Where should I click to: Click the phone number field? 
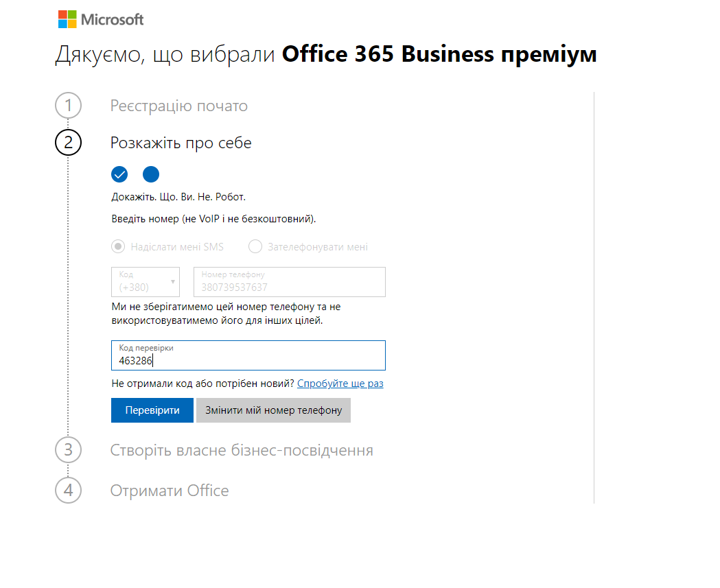tap(290, 282)
